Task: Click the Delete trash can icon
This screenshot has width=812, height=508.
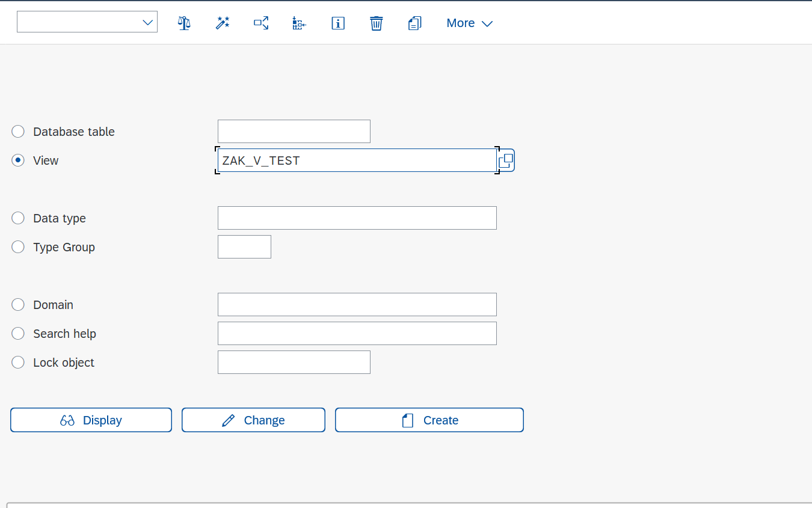Action: (x=377, y=23)
